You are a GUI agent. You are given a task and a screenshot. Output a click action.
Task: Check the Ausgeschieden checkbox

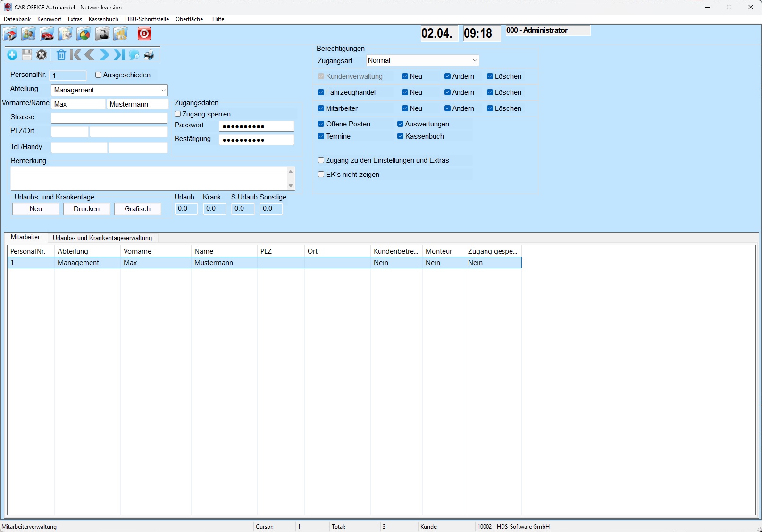[99, 75]
